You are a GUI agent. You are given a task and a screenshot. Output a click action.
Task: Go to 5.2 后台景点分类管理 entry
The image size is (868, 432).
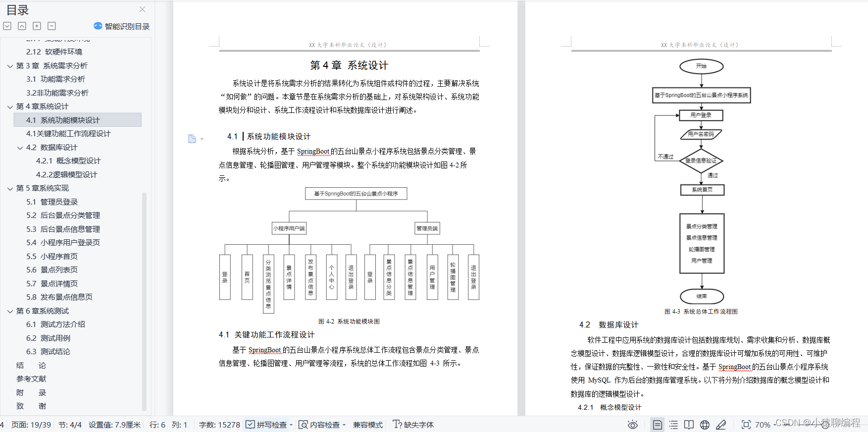click(x=63, y=216)
